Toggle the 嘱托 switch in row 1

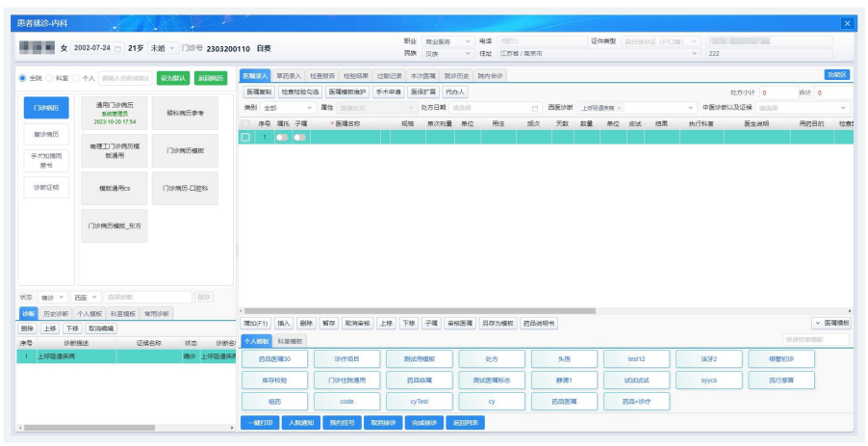pos(282,138)
